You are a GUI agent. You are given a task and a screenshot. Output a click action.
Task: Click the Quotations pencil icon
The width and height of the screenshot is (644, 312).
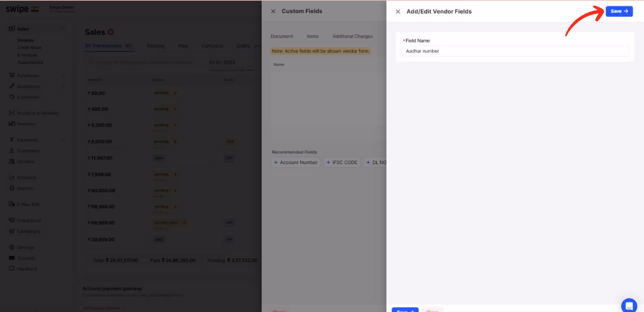pyautogui.click(x=12, y=86)
